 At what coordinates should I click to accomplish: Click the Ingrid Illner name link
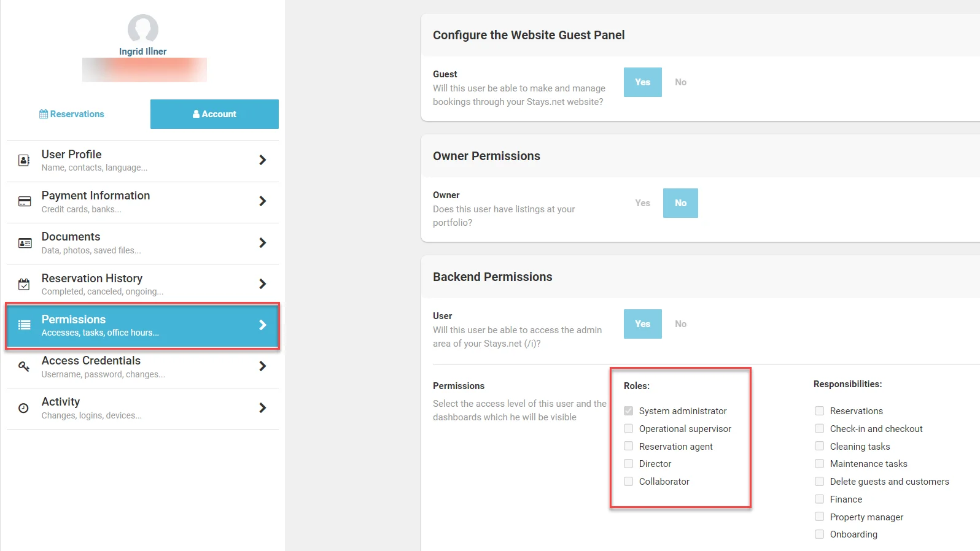point(142,52)
